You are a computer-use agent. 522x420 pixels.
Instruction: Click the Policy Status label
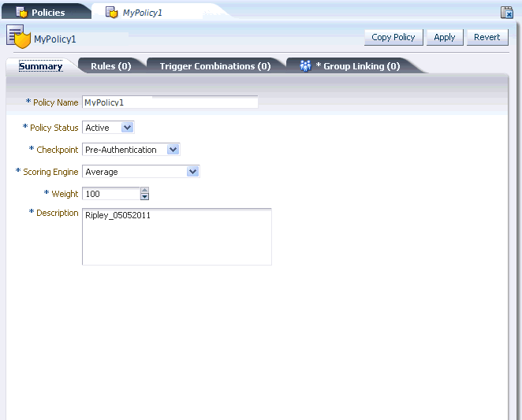pos(54,128)
